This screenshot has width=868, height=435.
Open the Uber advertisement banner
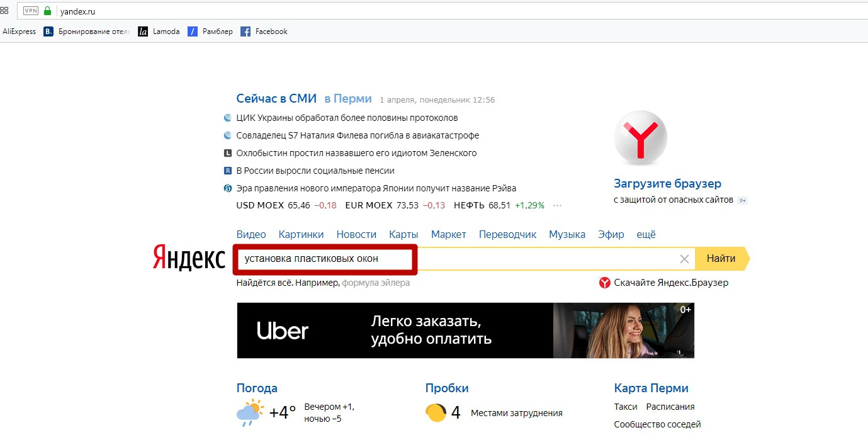point(465,330)
